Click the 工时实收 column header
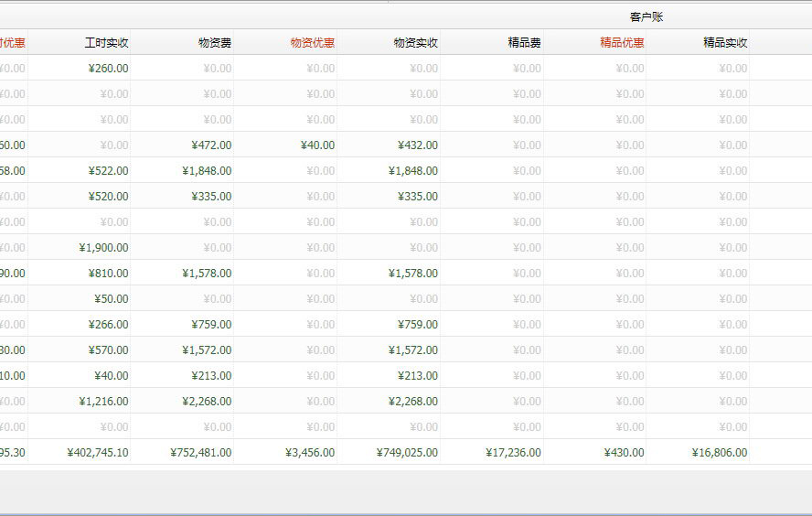Viewport: 812px width, 516px height. [106, 43]
